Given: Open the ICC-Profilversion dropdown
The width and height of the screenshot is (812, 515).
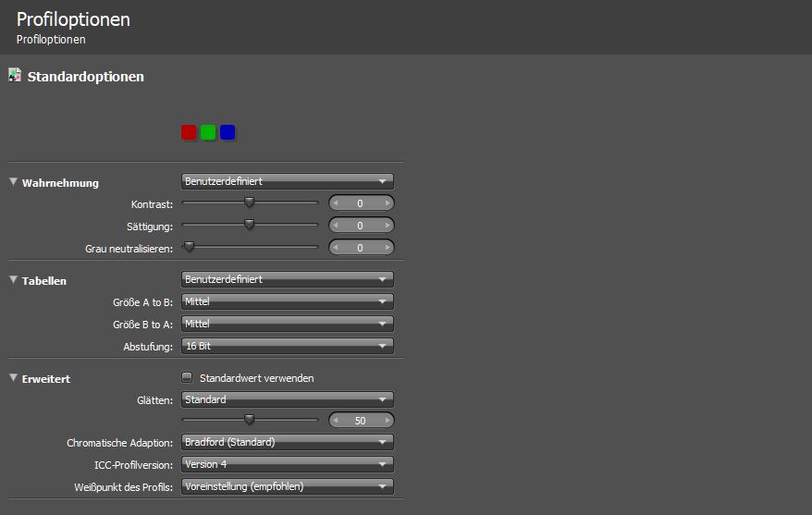Looking at the screenshot, I should (x=288, y=464).
